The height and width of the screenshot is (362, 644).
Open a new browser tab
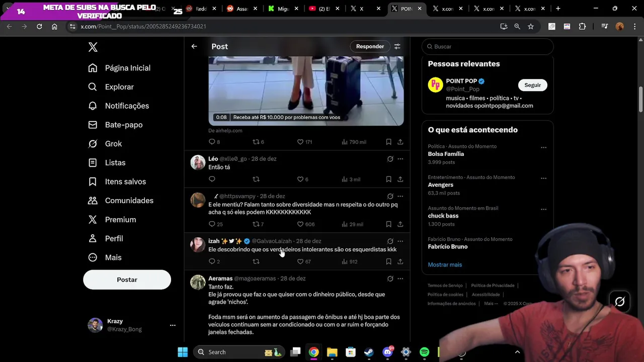558,9
